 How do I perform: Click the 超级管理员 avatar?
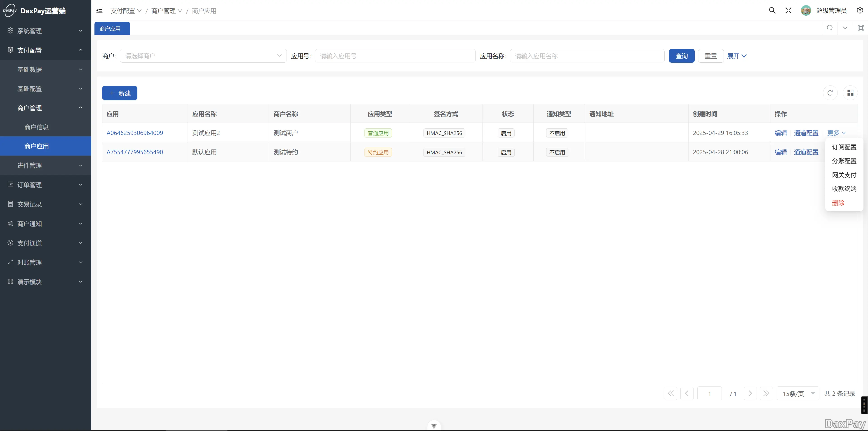(x=806, y=10)
